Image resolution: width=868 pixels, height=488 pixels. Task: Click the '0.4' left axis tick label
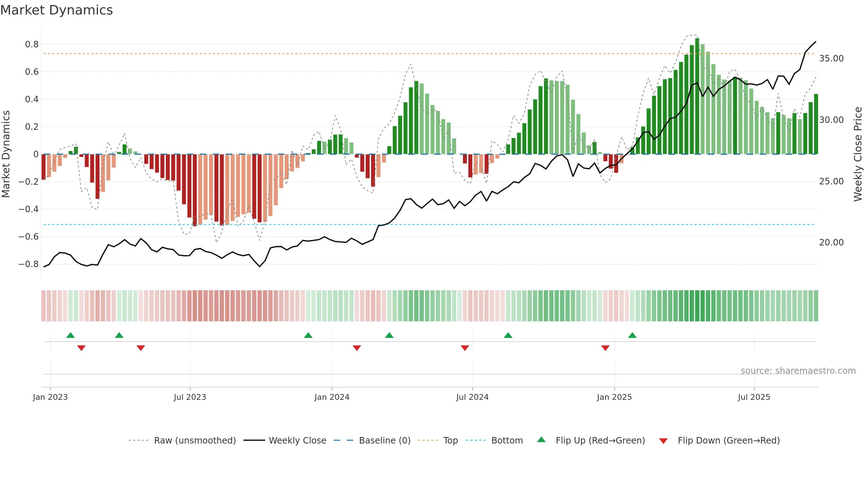tap(32, 99)
